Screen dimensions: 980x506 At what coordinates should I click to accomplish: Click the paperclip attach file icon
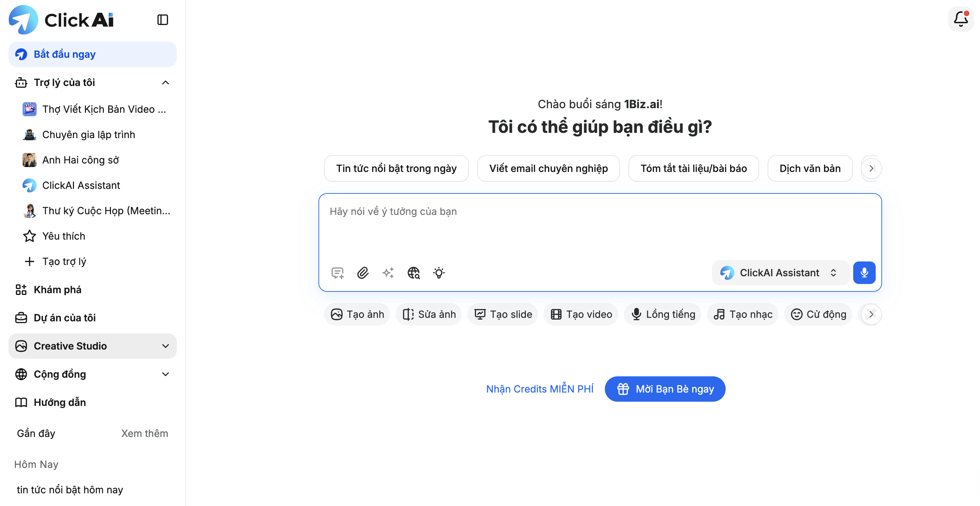[x=362, y=273]
